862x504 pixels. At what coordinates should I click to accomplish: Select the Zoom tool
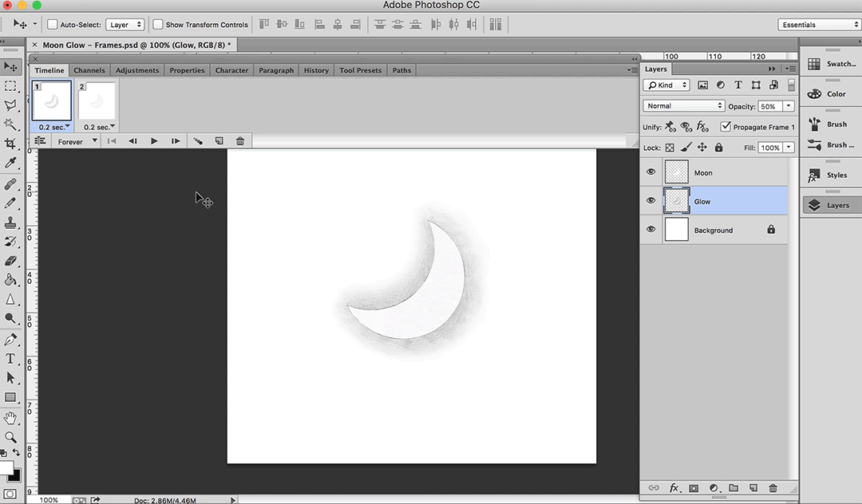click(x=10, y=437)
